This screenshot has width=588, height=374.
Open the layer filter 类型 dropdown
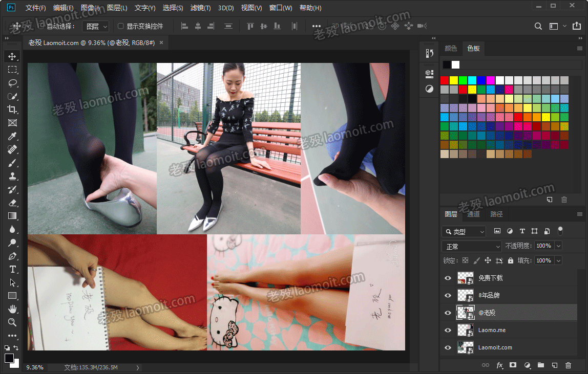tap(464, 232)
